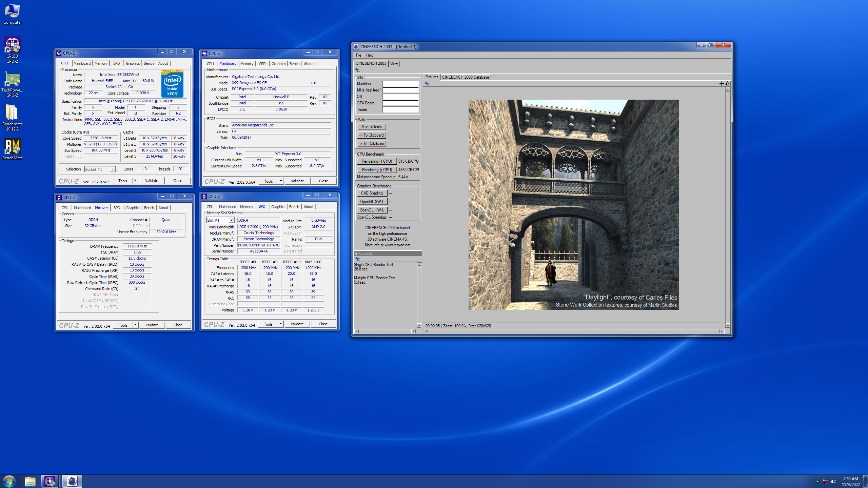Click the picture viewer horizontal scrollbar
Screen dimensions: 868x488
pyautogui.click(x=574, y=331)
